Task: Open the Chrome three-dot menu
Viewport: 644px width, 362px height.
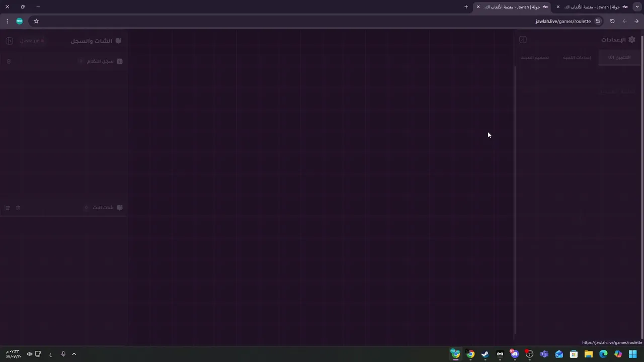Action: pos(7,21)
